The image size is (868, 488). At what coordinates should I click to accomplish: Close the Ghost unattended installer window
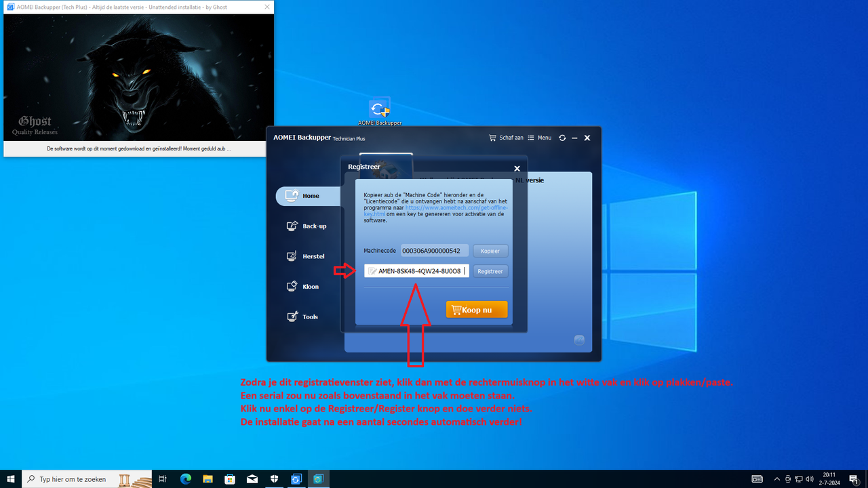coord(267,7)
